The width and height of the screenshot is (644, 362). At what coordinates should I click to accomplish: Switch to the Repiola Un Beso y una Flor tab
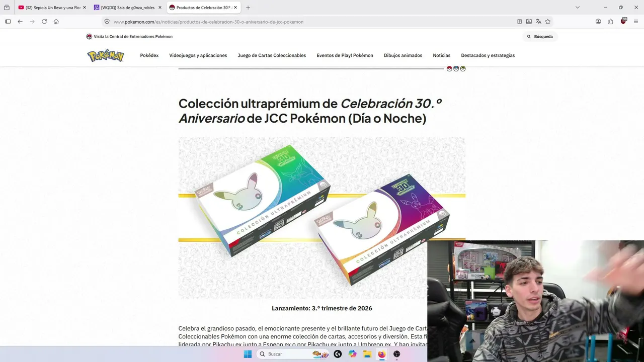tap(52, 8)
